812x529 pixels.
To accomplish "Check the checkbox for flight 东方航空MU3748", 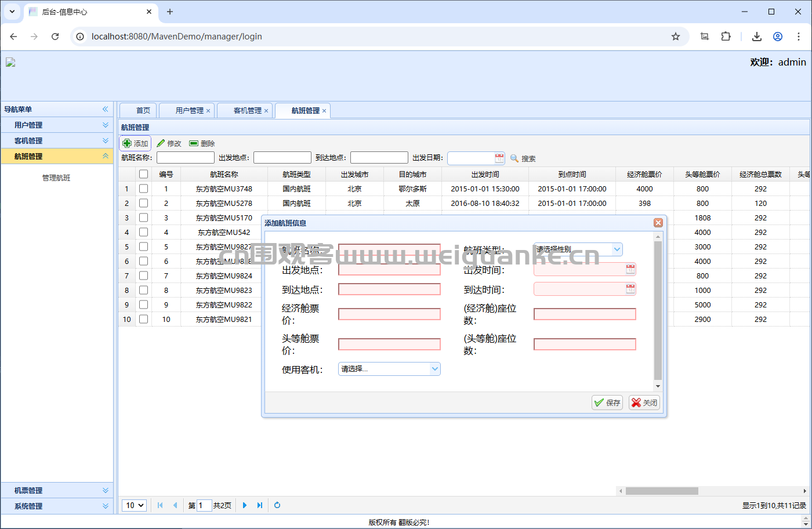I will tap(143, 189).
